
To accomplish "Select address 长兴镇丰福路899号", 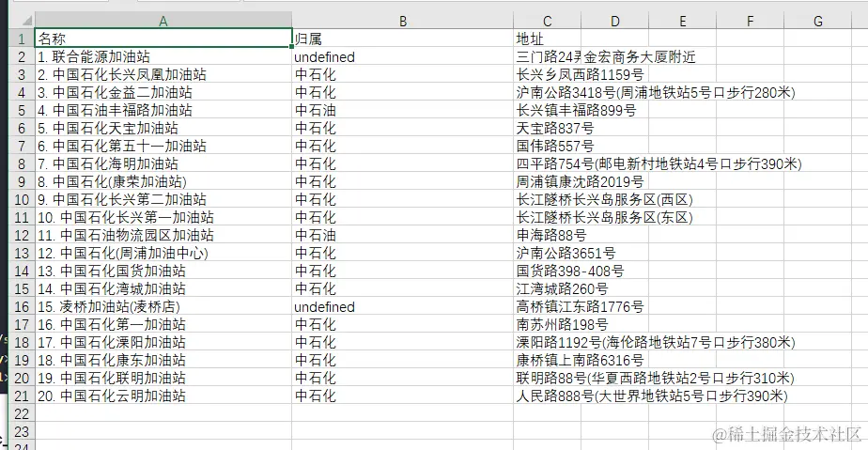I will tap(576, 110).
